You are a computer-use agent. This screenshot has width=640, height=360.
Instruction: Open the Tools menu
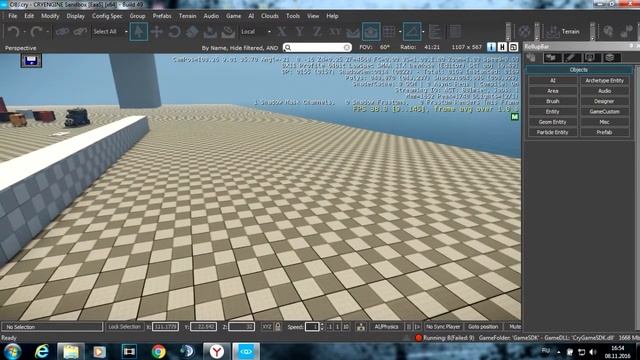293,16
